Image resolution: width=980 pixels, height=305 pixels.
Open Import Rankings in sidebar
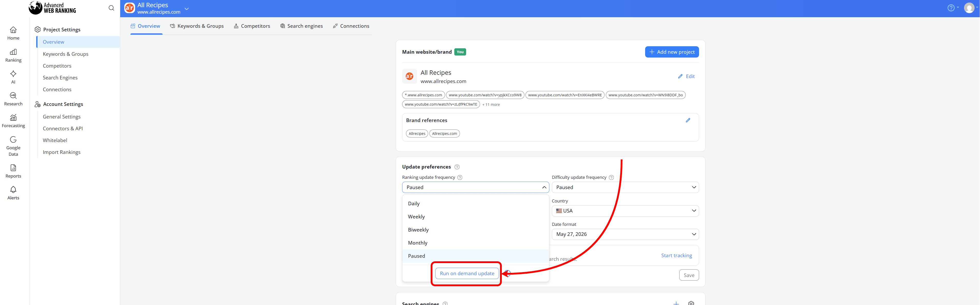62,152
